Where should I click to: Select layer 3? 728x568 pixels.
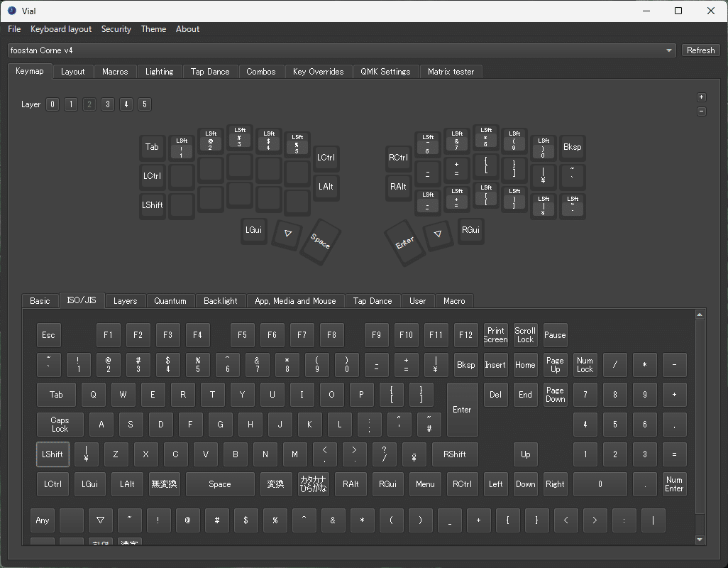click(x=108, y=104)
